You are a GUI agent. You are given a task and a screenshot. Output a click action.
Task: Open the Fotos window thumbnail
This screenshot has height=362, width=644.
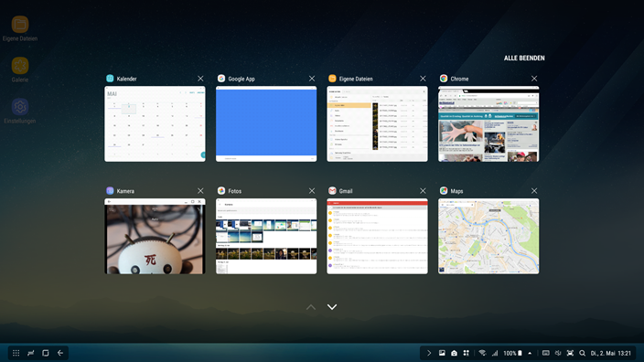266,237
